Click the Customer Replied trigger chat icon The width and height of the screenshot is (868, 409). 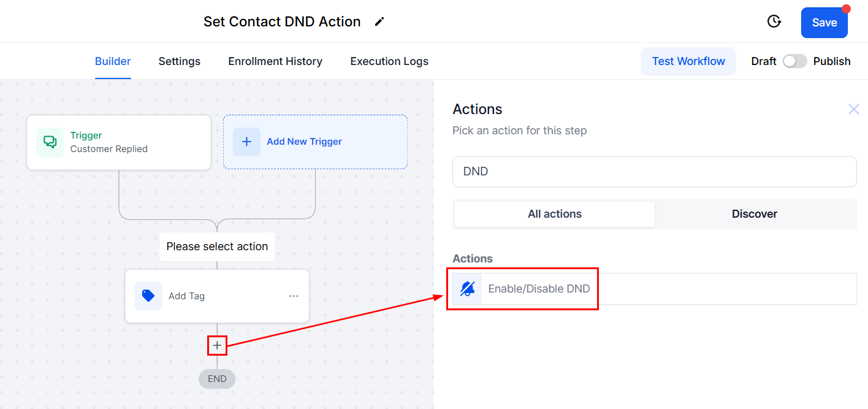click(50, 142)
